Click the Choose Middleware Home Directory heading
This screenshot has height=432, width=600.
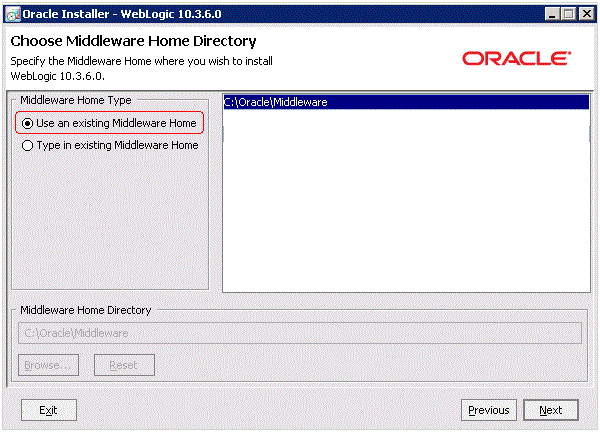pyautogui.click(x=133, y=41)
